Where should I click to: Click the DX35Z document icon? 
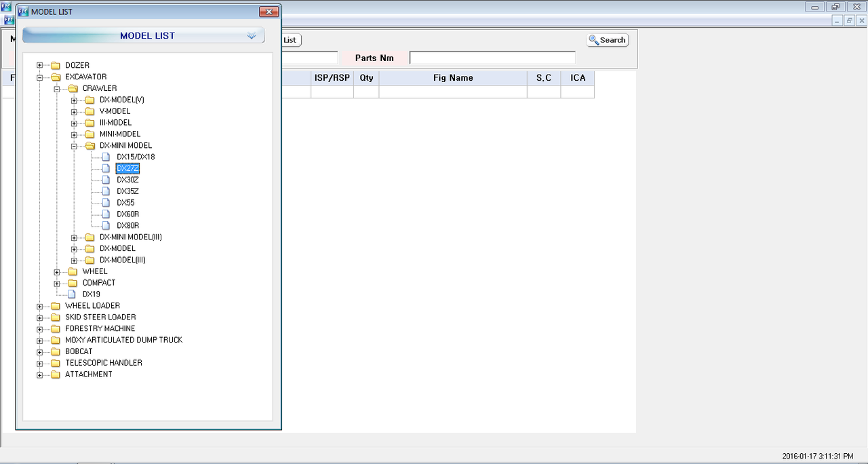(105, 191)
